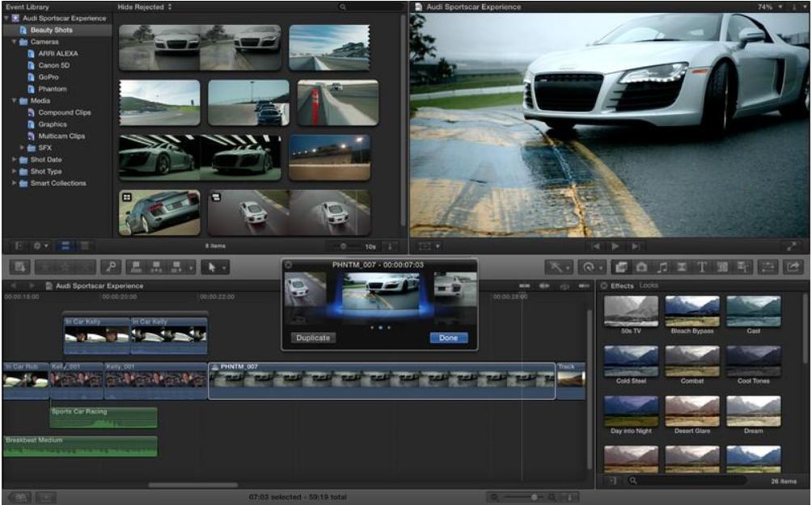Click the Share export icon

pyautogui.click(x=793, y=267)
